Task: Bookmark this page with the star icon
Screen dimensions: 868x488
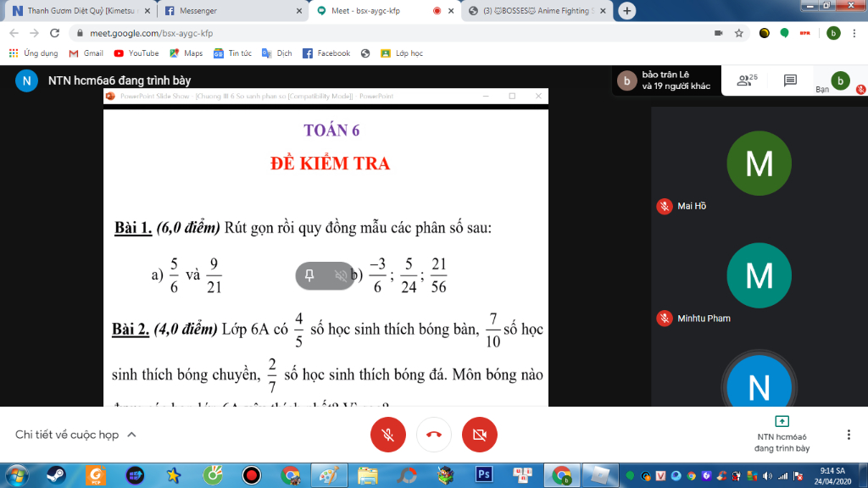Action: (738, 33)
